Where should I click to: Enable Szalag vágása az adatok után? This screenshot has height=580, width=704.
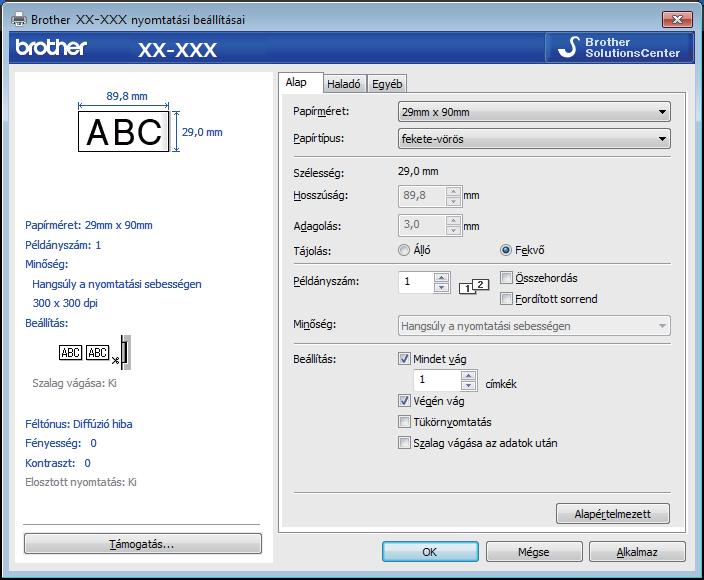click(404, 443)
